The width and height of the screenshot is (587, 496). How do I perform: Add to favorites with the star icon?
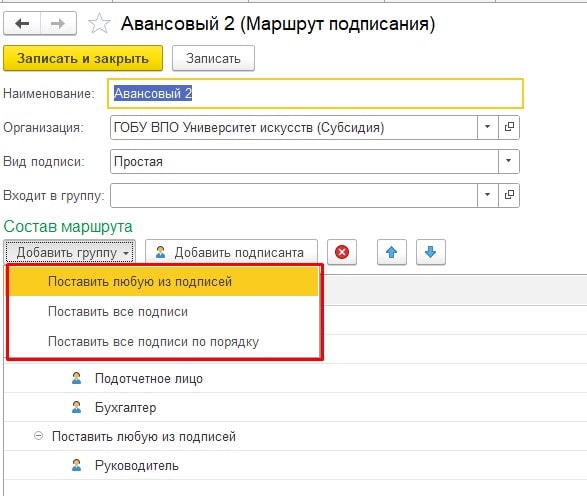(x=99, y=24)
